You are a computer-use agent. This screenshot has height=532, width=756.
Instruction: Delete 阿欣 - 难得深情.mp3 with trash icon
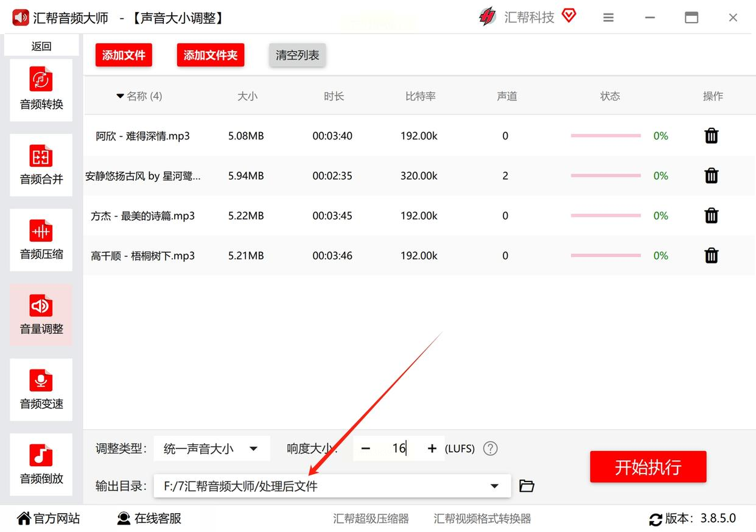click(x=711, y=136)
